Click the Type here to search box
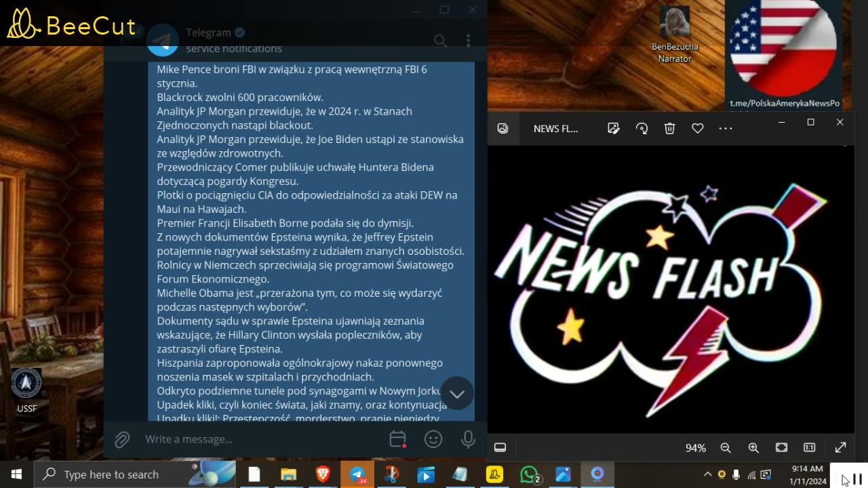868x488 pixels. [135, 474]
